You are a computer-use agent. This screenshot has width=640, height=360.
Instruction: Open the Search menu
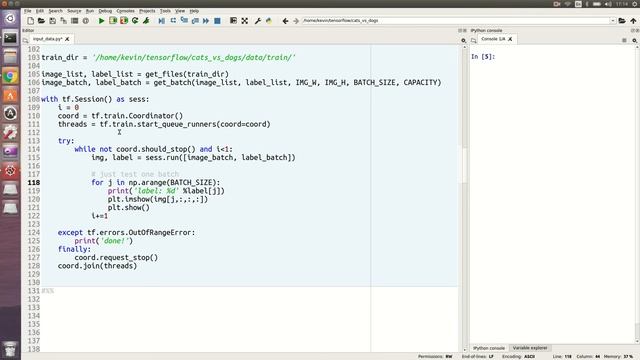point(56,11)
